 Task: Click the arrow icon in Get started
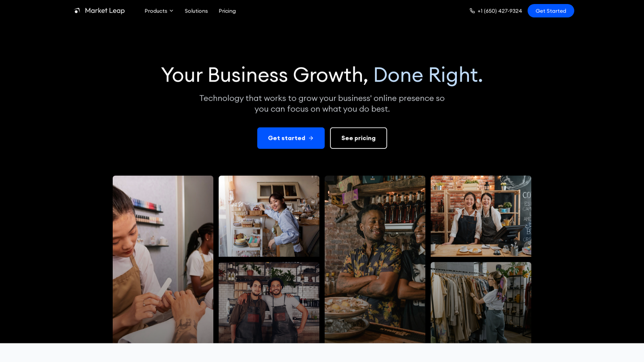(311, 138)
